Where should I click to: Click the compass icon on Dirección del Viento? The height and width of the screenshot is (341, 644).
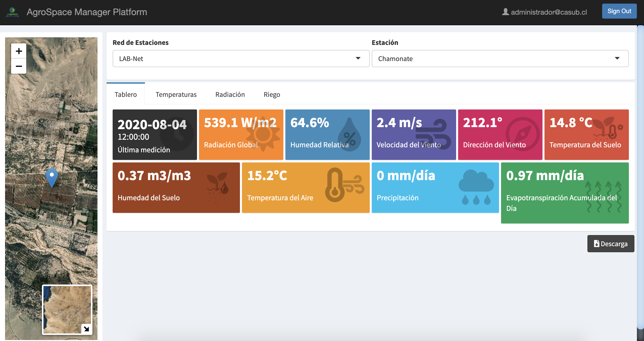(x=522, y=134)
